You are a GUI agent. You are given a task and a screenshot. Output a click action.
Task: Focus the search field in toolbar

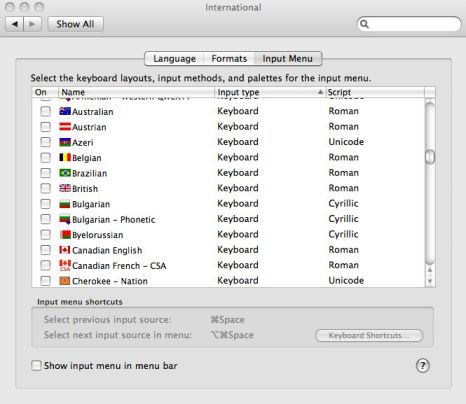pos(409,24)
